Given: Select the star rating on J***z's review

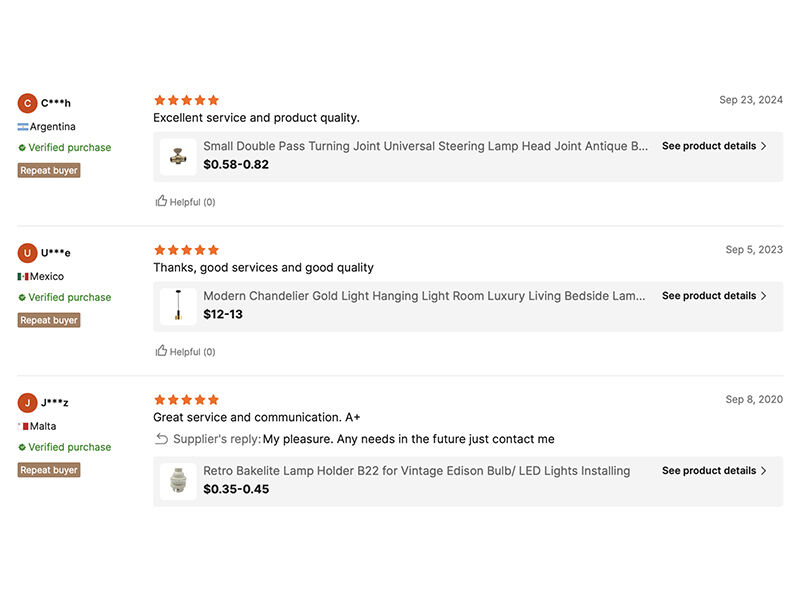Looking at the screenshot, I should point(185,398).
